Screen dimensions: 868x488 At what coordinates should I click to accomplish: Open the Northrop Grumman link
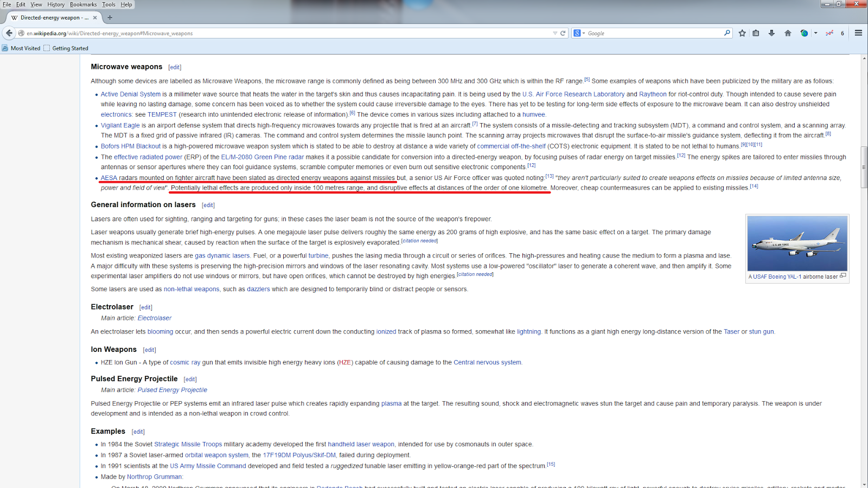[x=155, y=477]
